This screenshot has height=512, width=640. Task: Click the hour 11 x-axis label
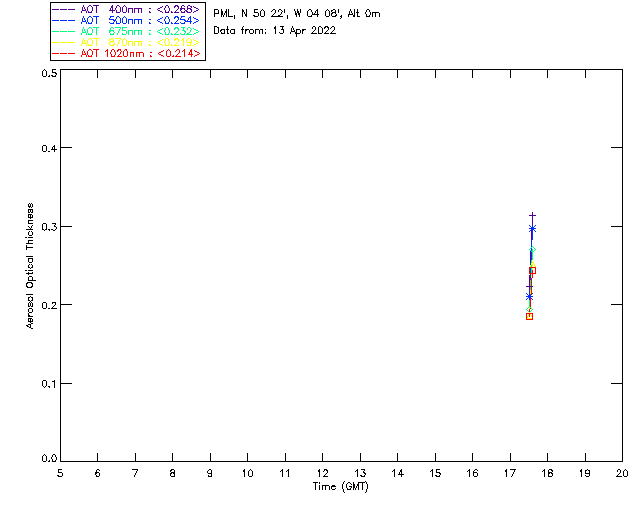pos(285,473)
